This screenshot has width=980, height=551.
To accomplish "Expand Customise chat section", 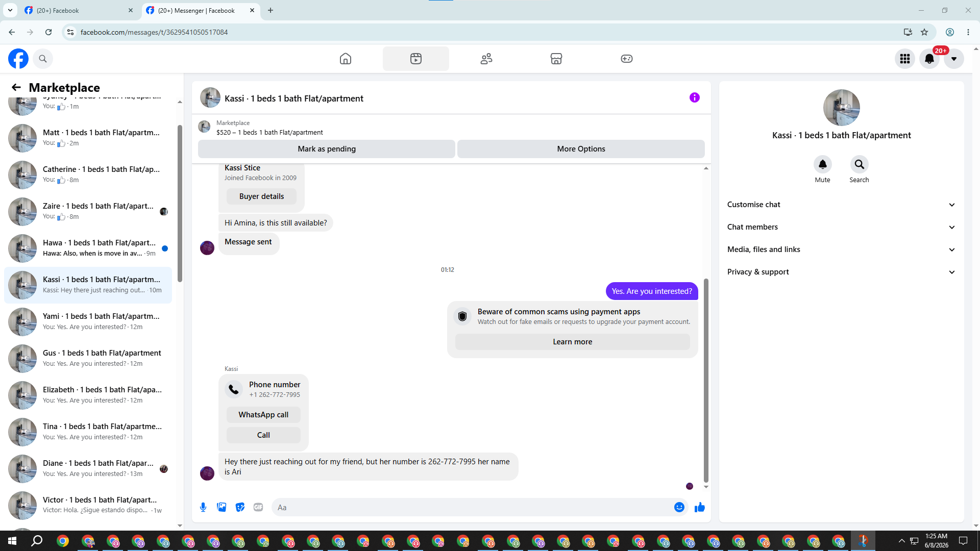I will 841,205.
